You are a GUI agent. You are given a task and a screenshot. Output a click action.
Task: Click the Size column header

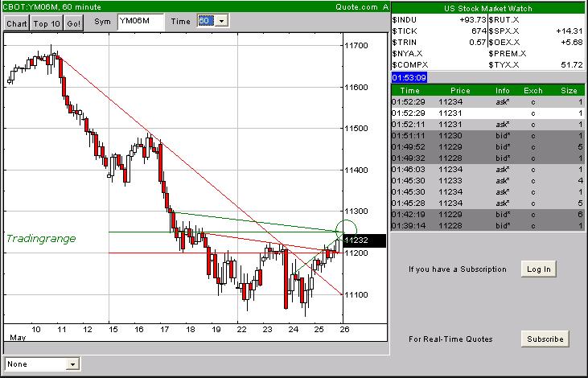(x=569, y=90)
